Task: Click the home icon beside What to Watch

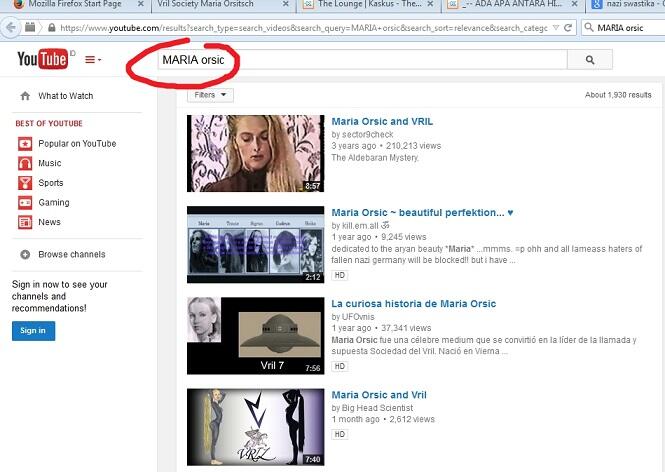Action: tap(25, 96)
